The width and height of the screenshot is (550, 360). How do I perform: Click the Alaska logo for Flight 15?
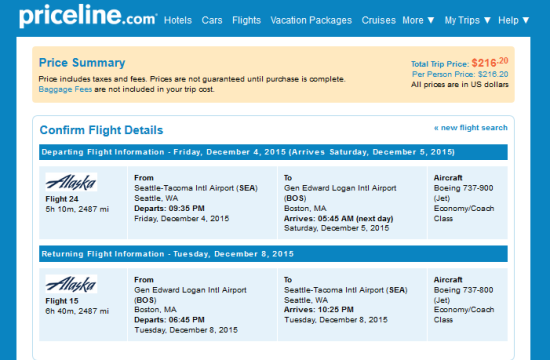click(71, 284)
